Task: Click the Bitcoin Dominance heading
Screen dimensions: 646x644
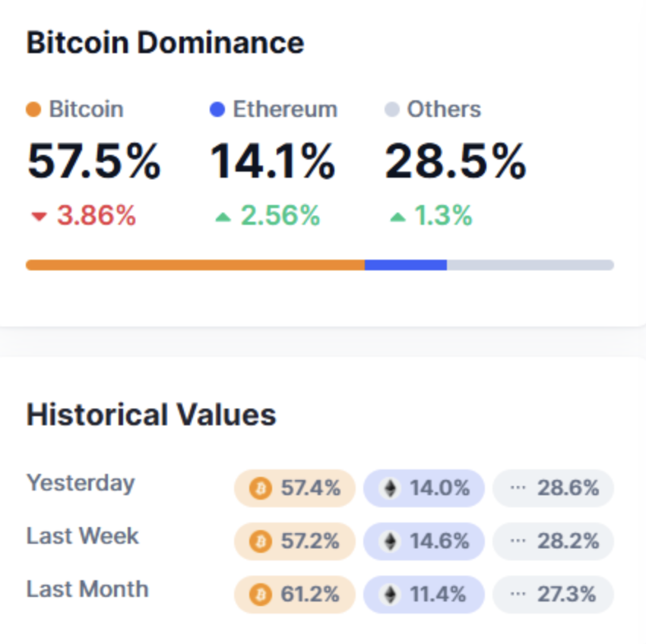Action: [x=165, y=43]
